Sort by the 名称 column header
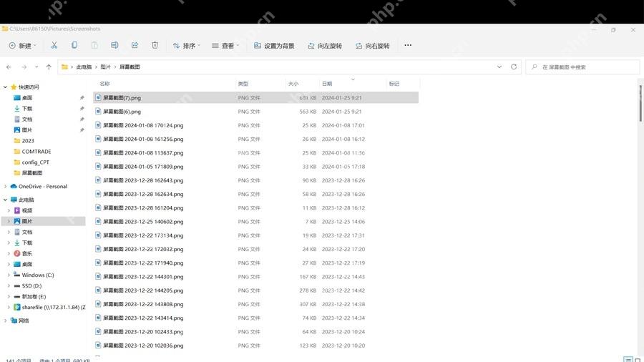The height and width of the screenshot is (362, 644). (x=104, y=84)
